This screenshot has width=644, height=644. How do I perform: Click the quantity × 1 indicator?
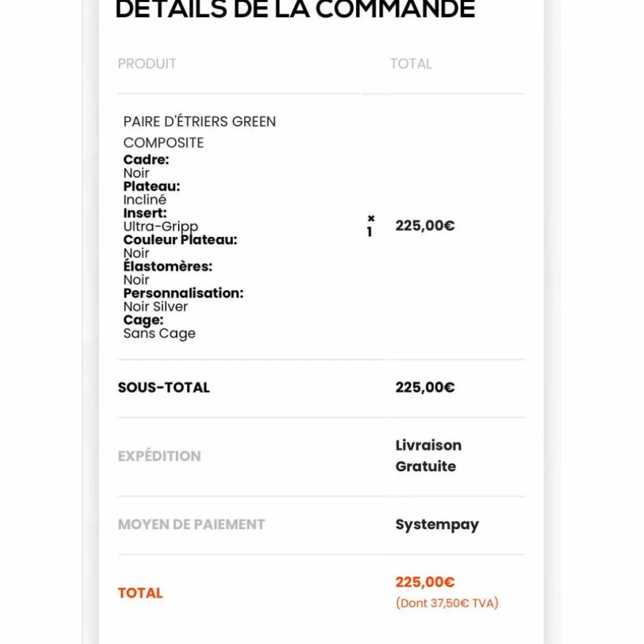tap(370, 226)
